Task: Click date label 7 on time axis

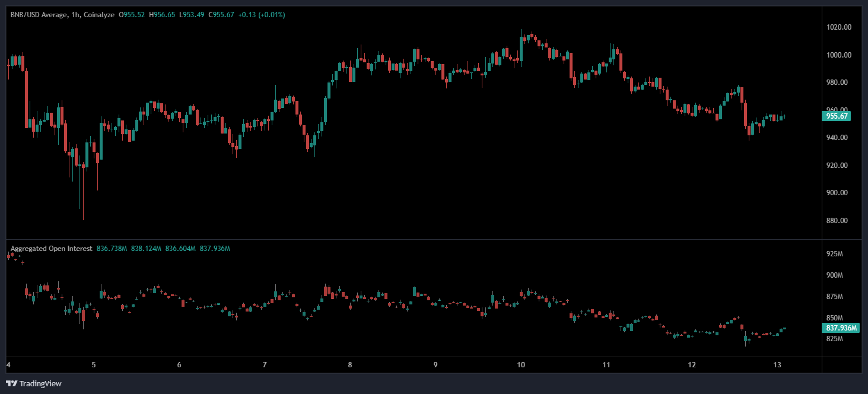Action: [265, 364]
